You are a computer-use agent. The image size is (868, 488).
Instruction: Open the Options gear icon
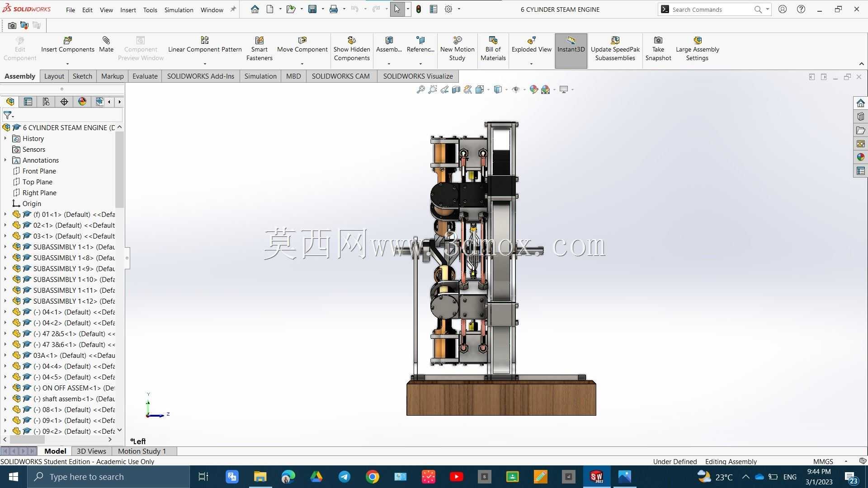point(448,9)
